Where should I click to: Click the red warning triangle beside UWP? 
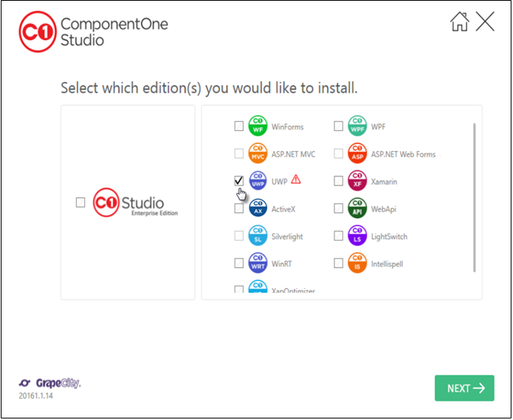coord(295,180)
